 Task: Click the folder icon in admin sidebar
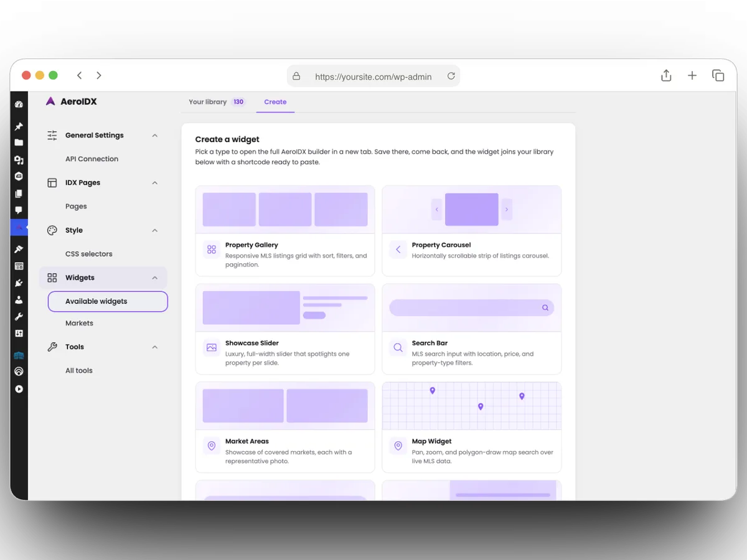(19, 142)
